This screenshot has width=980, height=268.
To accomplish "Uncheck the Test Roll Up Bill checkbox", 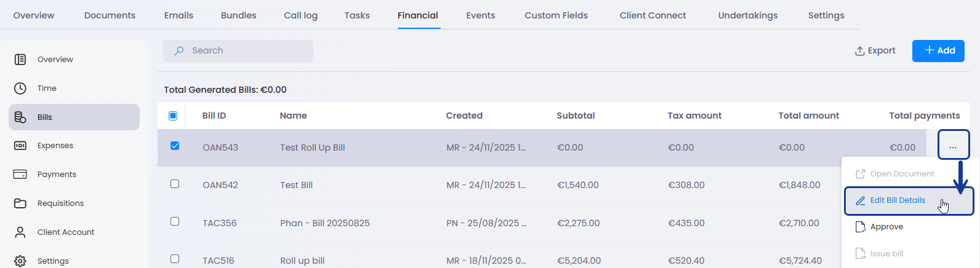I will pos(175,146).
